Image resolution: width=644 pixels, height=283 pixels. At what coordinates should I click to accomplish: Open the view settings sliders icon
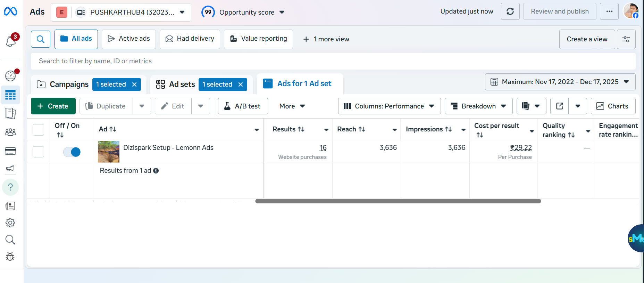point(626,39)
